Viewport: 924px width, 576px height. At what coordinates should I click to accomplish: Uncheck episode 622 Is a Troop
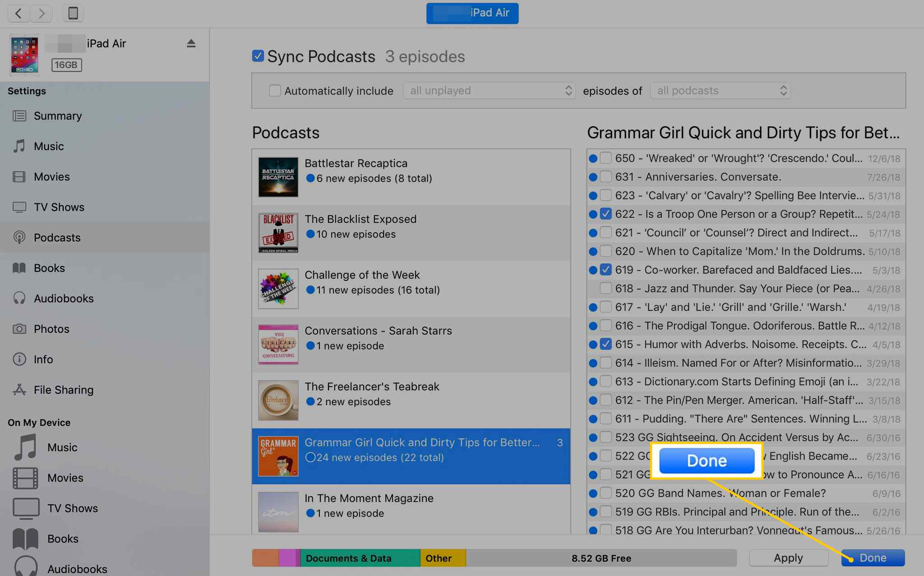click(606, 214)
